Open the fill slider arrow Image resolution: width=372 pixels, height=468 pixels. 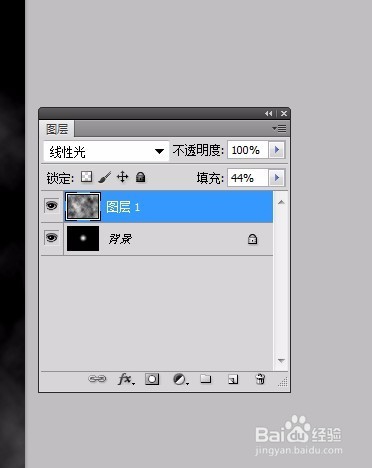[x=277, y=178]
